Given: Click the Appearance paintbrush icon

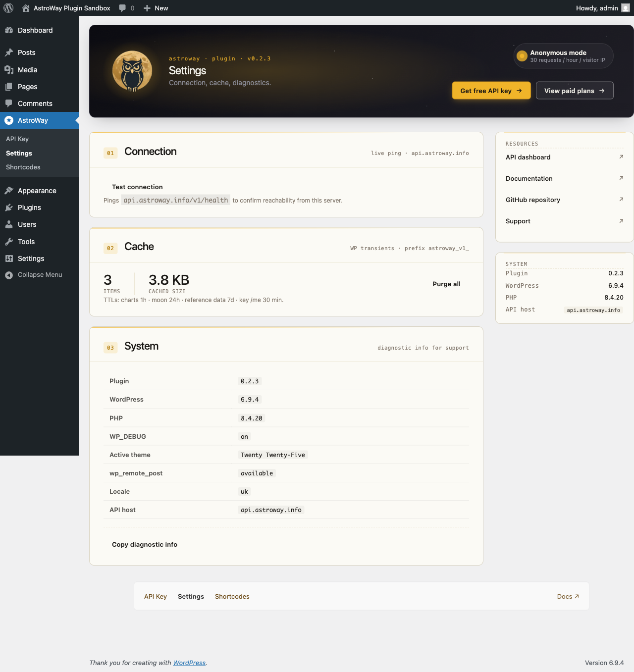Looking at the screenshot, I should tap(9, 191).
